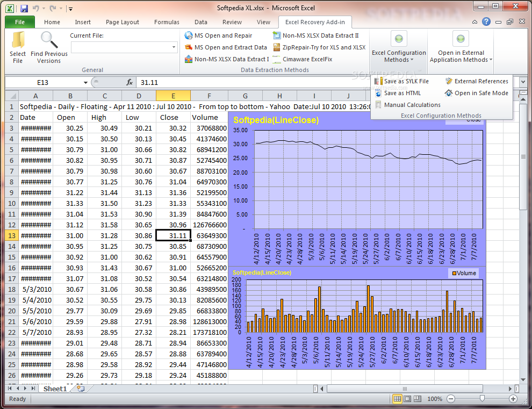Select row 13 header

click(x=12, y=235)
